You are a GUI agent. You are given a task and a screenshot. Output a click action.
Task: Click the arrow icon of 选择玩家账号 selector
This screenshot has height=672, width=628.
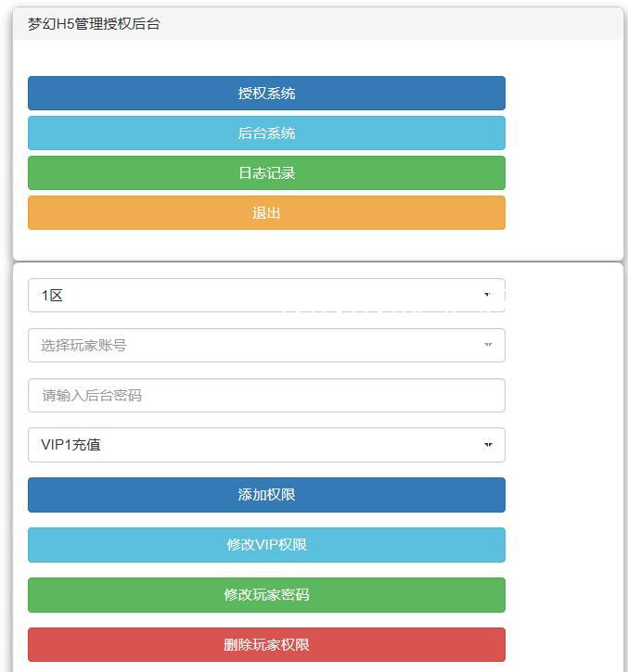(488, 346)
